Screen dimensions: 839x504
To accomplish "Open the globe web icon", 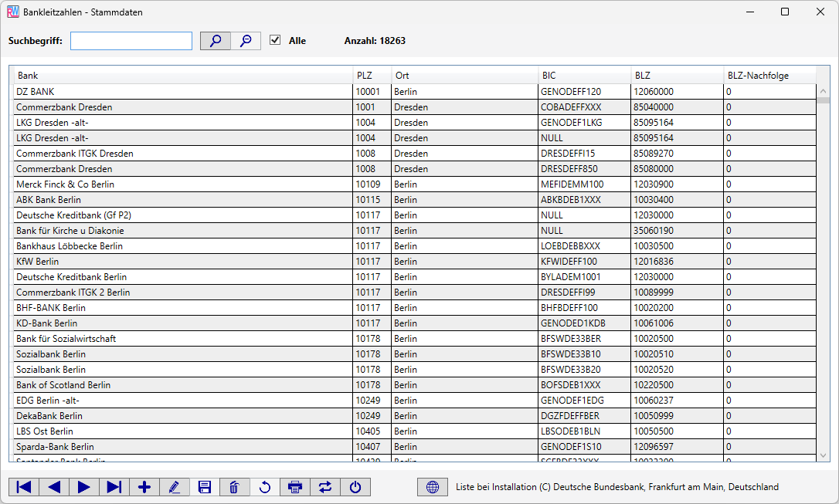I will coord(433,487).
